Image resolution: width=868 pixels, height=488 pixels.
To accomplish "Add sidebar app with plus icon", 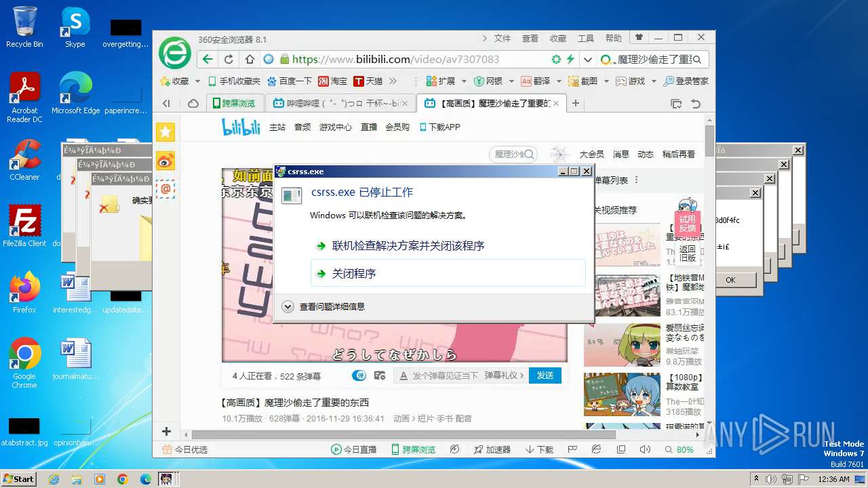I will click(166, 431).
